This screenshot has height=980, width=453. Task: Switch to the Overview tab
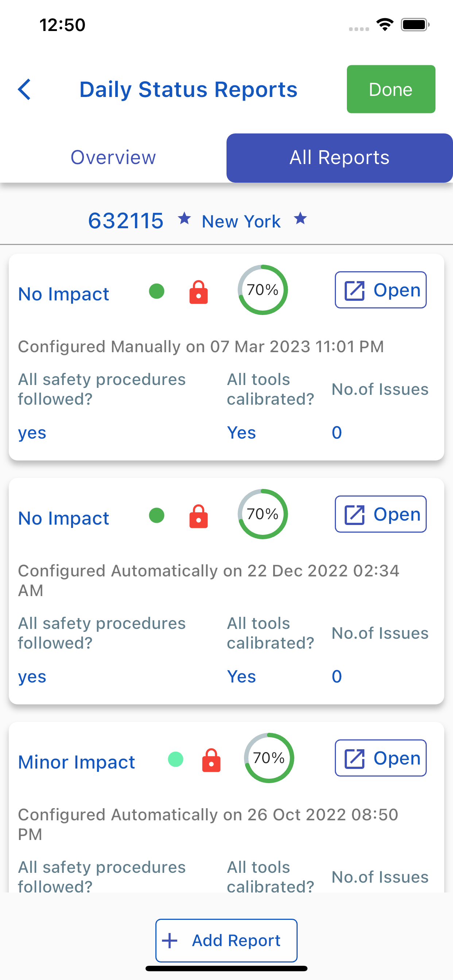[x=113, y=157]
